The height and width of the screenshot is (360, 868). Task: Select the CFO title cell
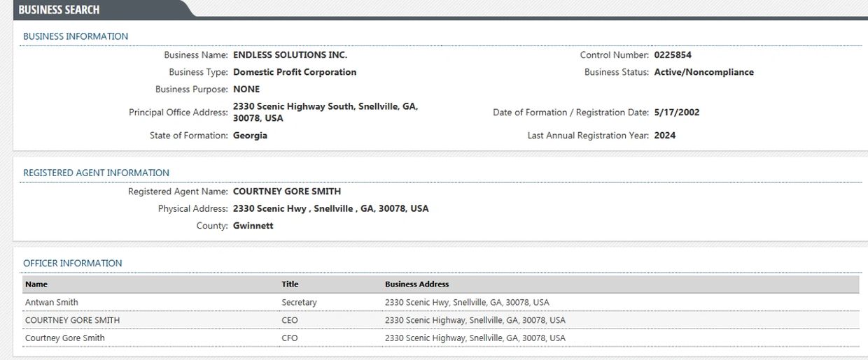point(289,338)
